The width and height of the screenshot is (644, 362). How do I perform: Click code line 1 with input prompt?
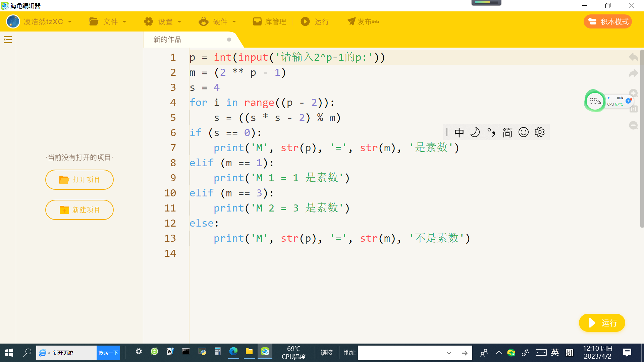287,57
